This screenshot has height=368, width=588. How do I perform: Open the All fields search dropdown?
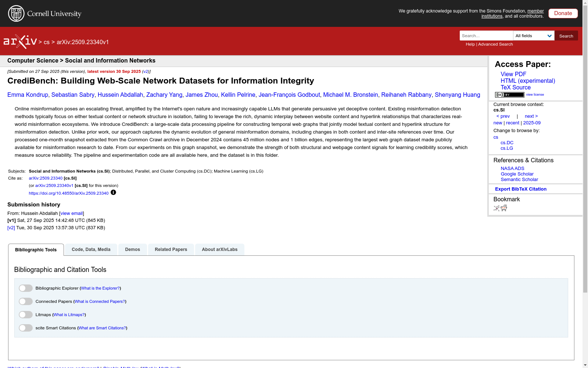[x=534, y=36]
